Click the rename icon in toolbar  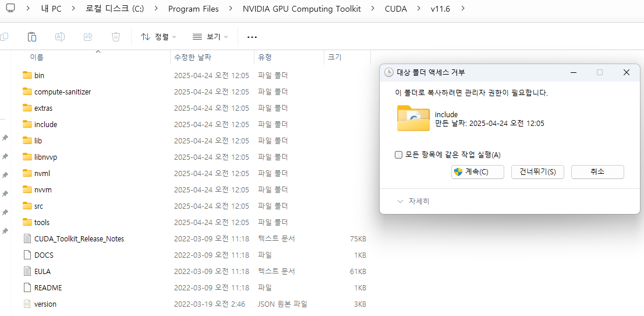[x=60, y=37]
